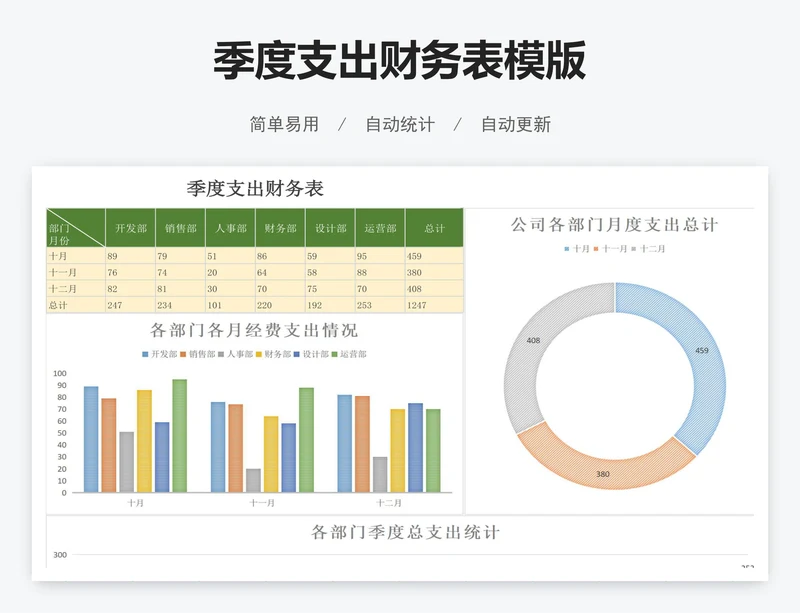This screenshot has height=613, width=800.
Task: Click table cell 75 for 十二月 设计部
Action: pos(331,289)
